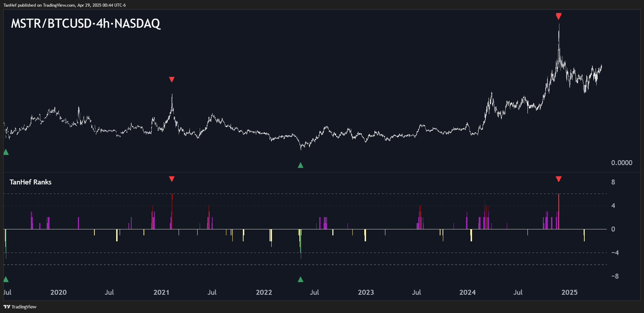
Task: Click the 4 value on the Ranks scale
Action: tap(613, 206)
